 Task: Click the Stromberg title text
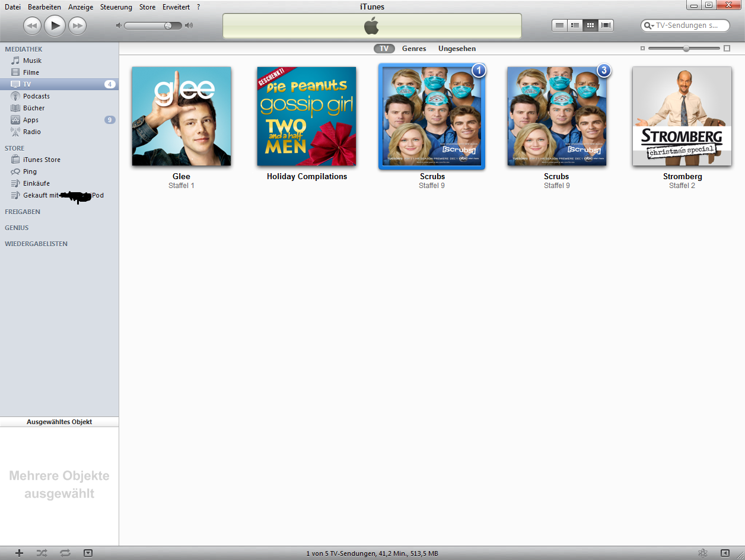coord(682,176)
